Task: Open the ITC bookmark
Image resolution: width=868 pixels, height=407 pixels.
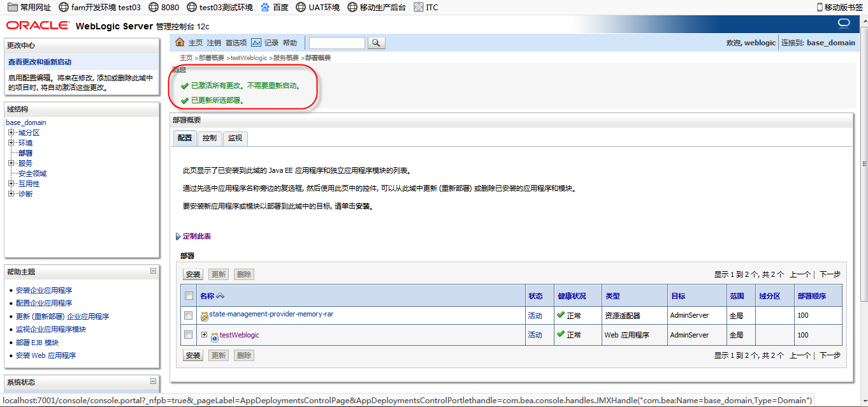Action: [426, 8]
